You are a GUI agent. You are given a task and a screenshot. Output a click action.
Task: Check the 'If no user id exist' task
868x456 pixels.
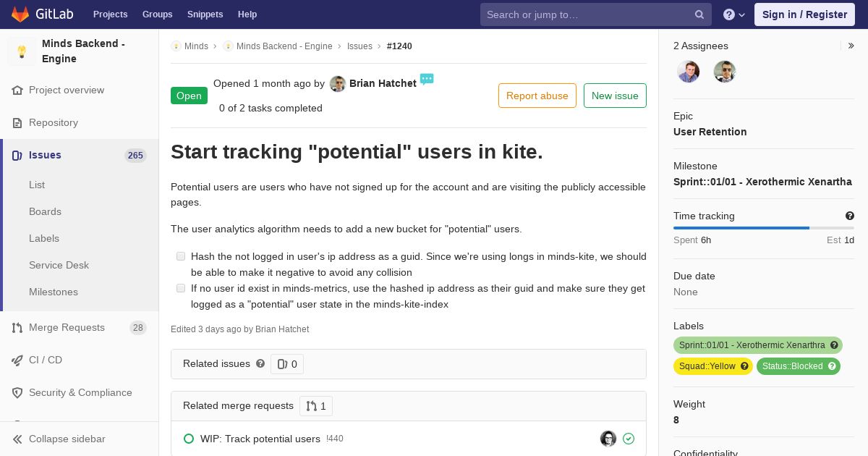click(x=181, y=288)
